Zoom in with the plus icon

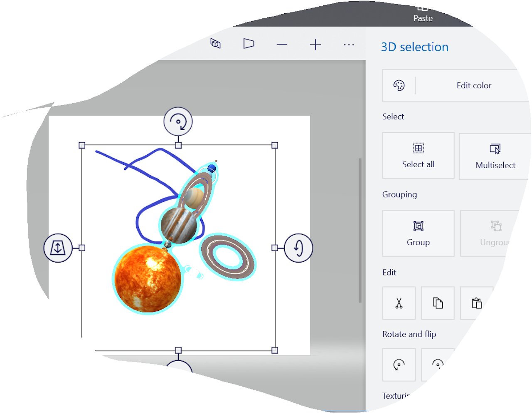coord(315,45)
